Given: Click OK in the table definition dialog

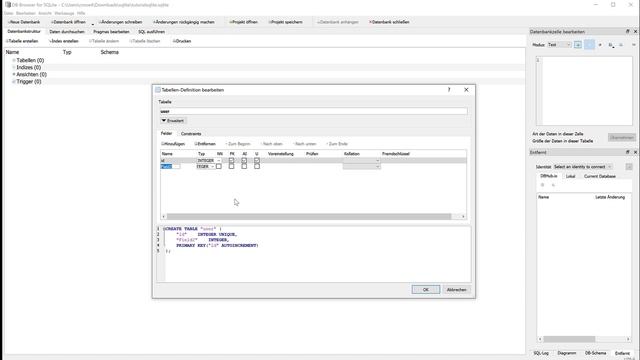Looking at the screenshot, I should (x=426, y=290).
